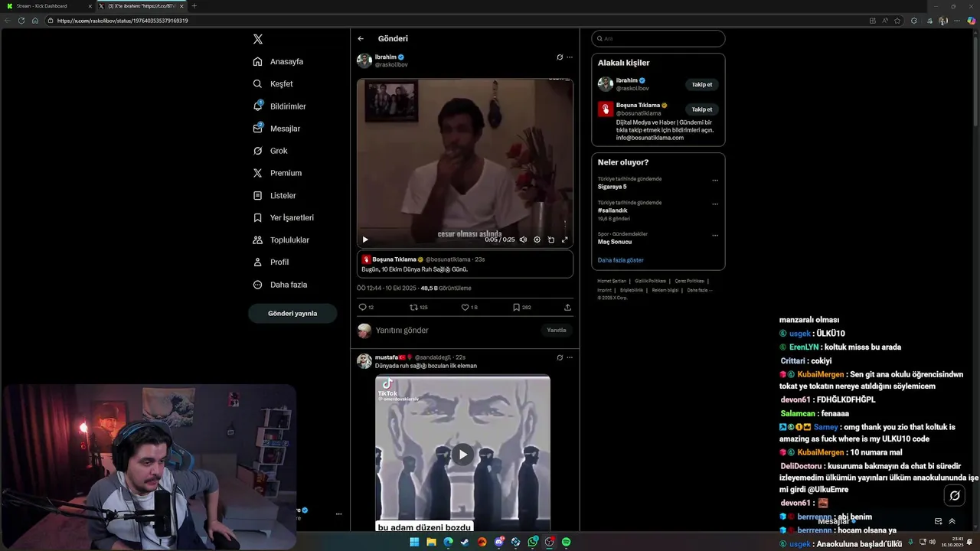This screenshot has width=980, height=551.
Task: Switch to Stream - Kick Dashboard tab
Action: pos(46,5)
